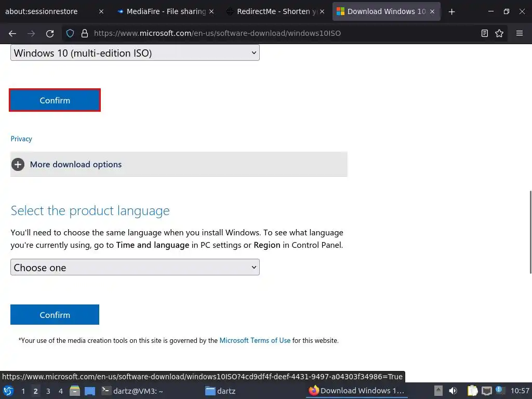This screenshot has height=399, width=532.
Task: Open the file manager taskbar launcher
Action: [75, 391]
